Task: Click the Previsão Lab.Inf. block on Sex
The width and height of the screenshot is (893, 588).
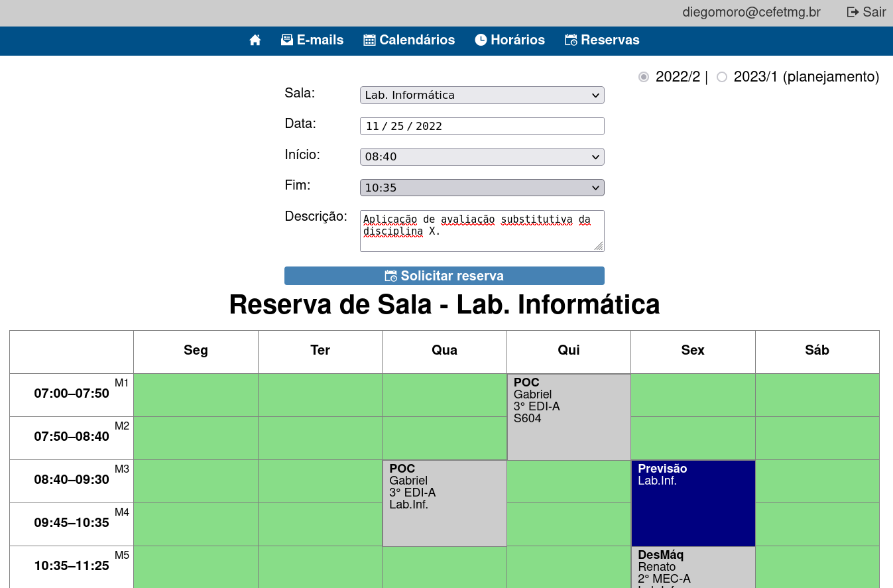Action: pos(693,503)
